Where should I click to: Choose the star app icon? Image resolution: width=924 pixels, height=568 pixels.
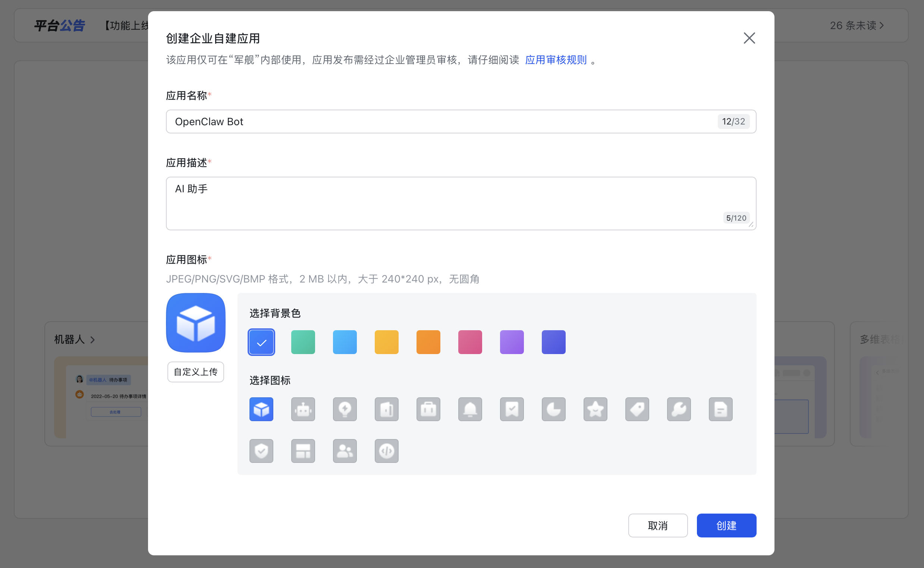595,409
